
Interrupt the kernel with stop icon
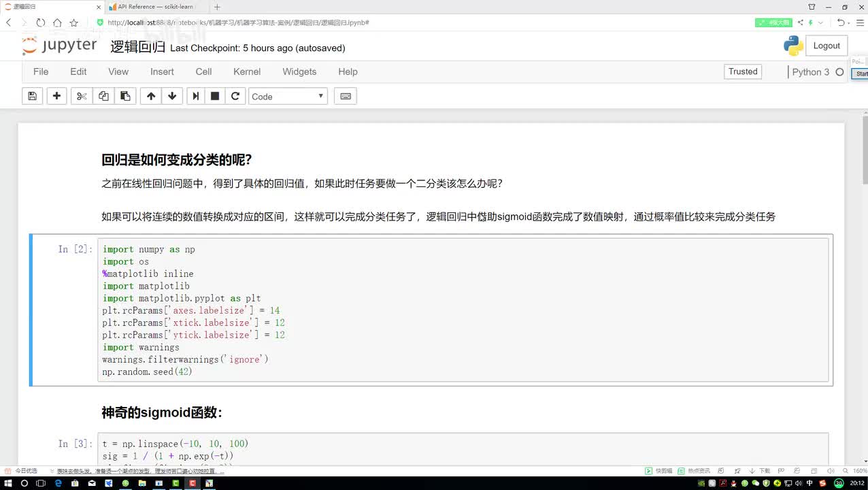215,96
